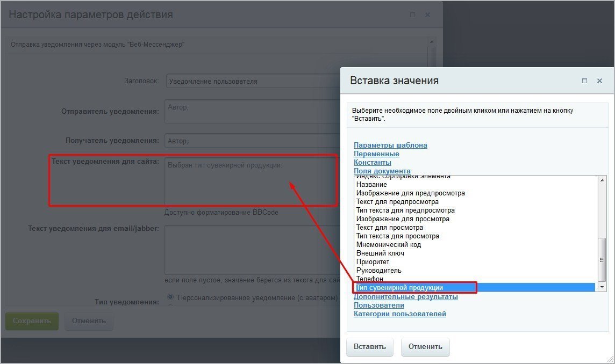Screen dimensions: 615x364
Task: Click Отменить in the insert dialog
Action: [x=425, y=346]
